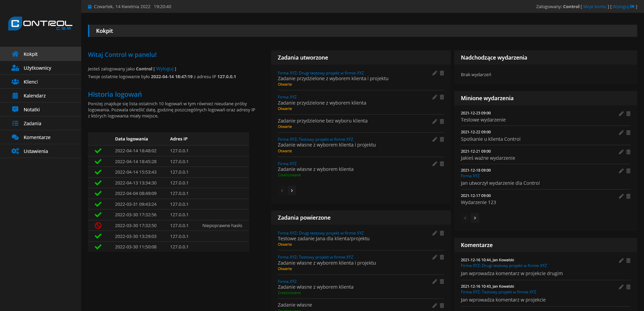Edit event 'Jakieś ważne wydarzenie'
The image size is (644, 311).
[x=621, y=152]
